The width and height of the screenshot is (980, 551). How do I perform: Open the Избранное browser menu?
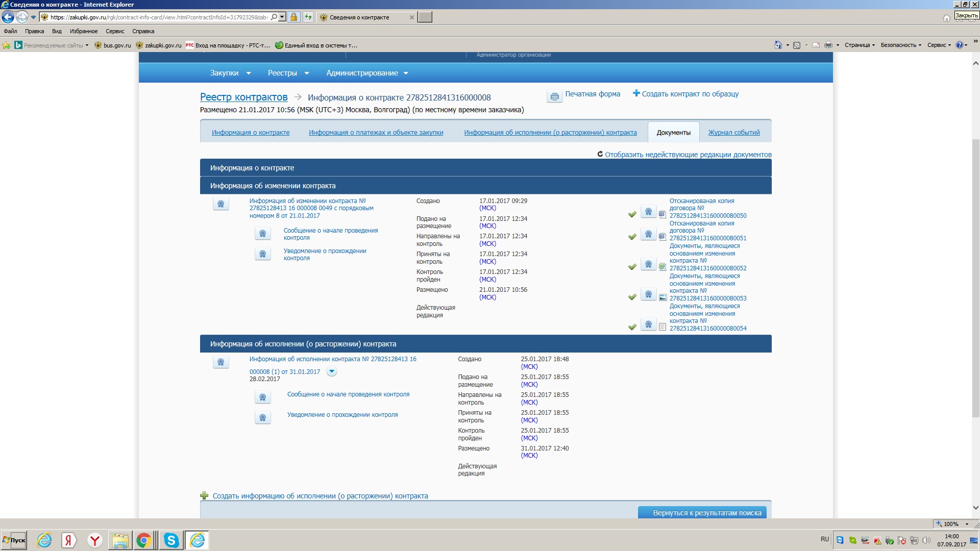coord(84,31)
